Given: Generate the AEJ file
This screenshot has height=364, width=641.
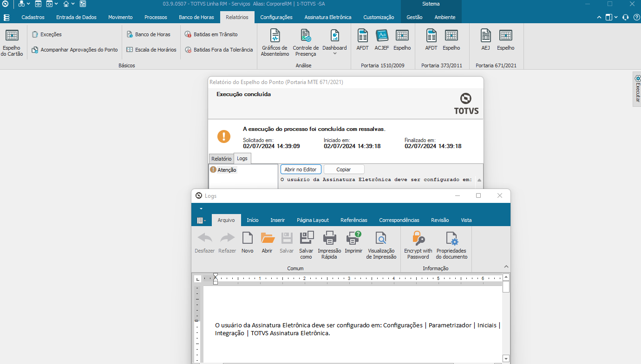Looking at the screenshot, I should point(486,40).
